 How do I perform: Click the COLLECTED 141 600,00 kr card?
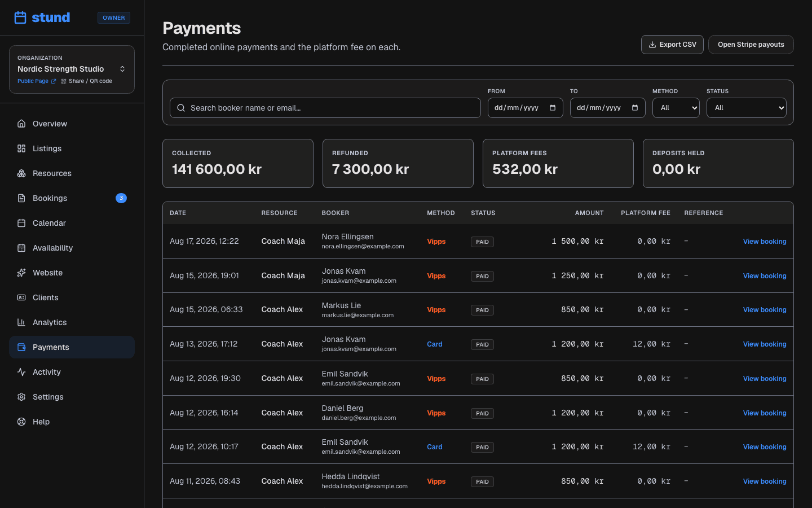coord(238,163)
